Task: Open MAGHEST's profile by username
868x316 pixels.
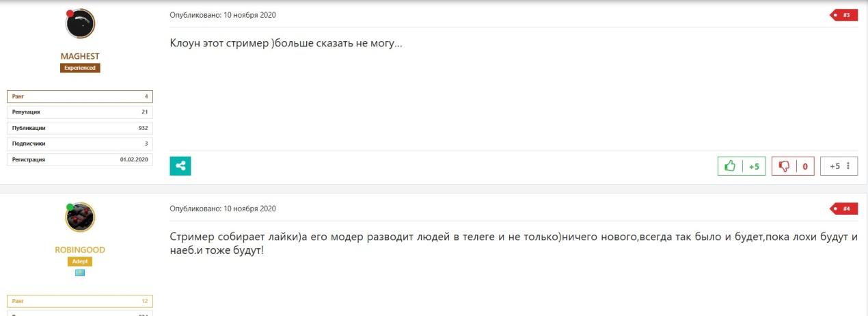Action: [x=80, y=56]
